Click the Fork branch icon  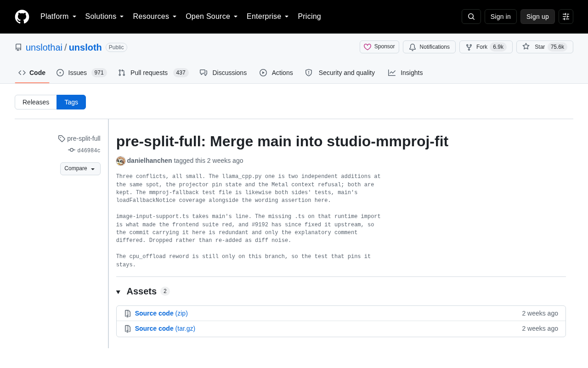pos(469,47)
